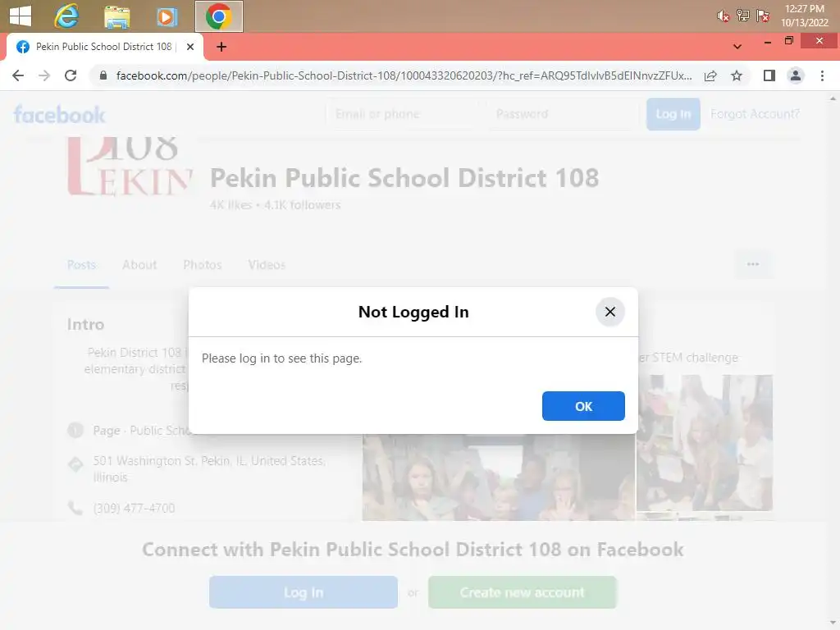
Task: Select the Photos tab
Action: click(203, 265)
